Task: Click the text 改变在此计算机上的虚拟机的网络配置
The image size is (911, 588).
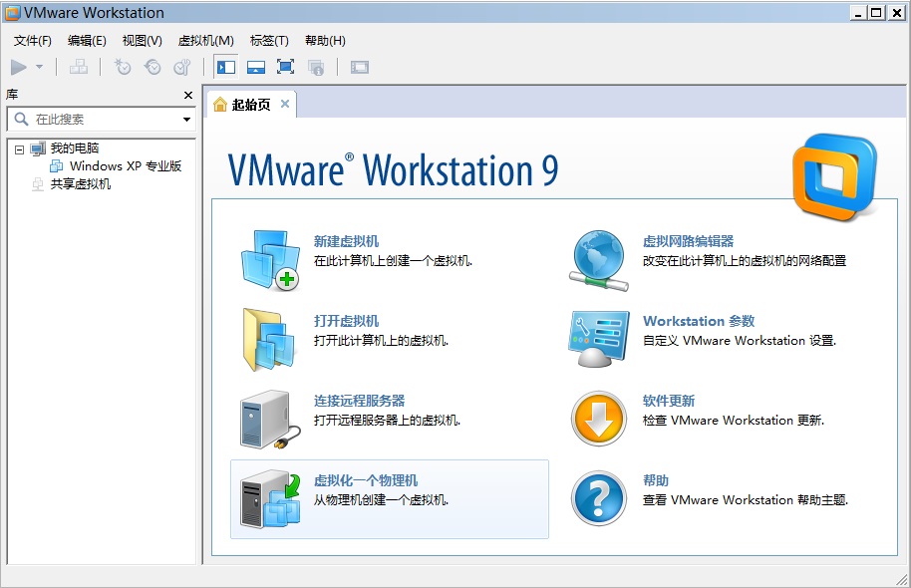Action: pos(745,261)
